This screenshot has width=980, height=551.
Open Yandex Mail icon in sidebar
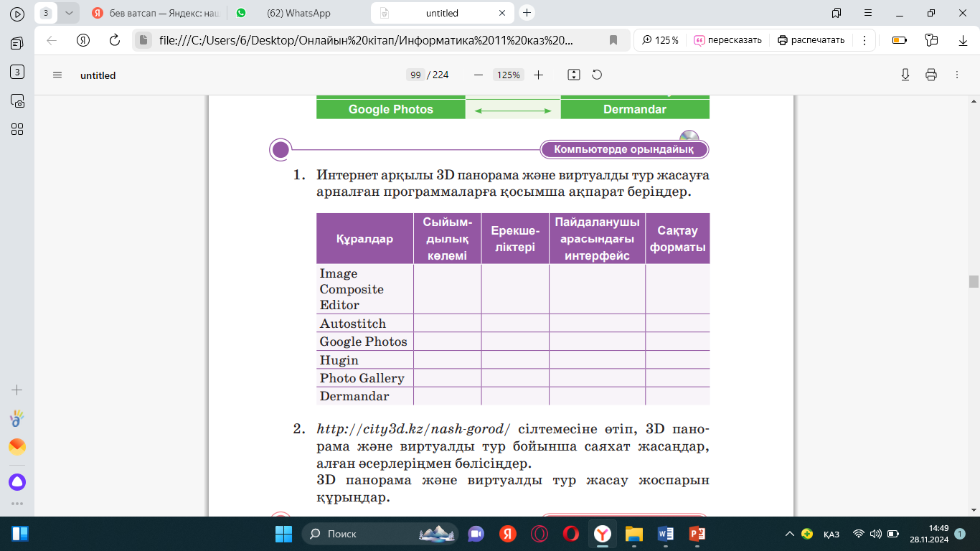coord(17,447)
